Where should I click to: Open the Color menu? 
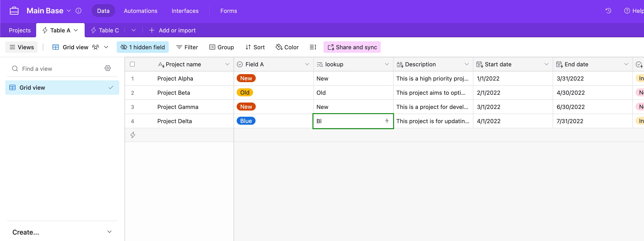[x=287, y=47]
